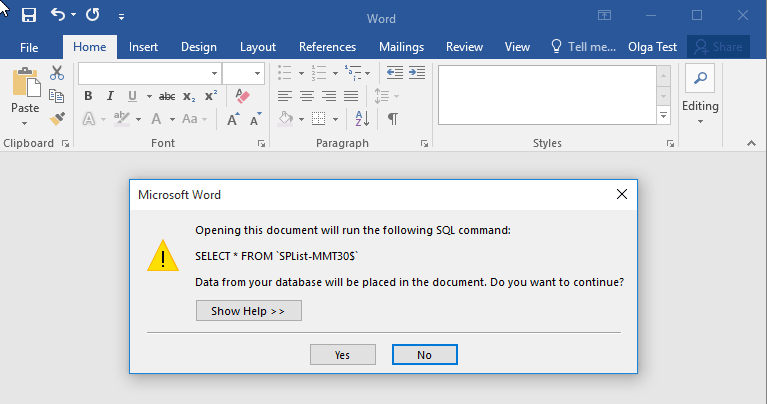Switch to the Review tab
Viewport: 767px width, 404px height.
click(x=464, y=47)
